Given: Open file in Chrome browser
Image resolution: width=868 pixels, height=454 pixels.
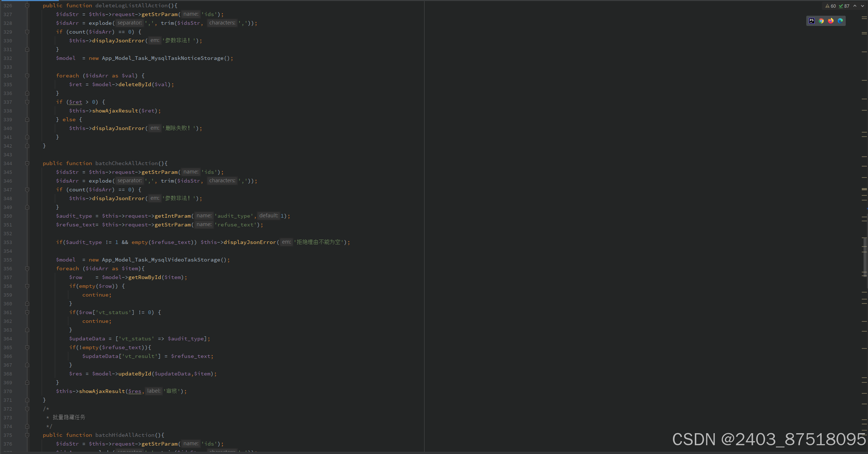Looking at the screenshot, I should [821, 21].
